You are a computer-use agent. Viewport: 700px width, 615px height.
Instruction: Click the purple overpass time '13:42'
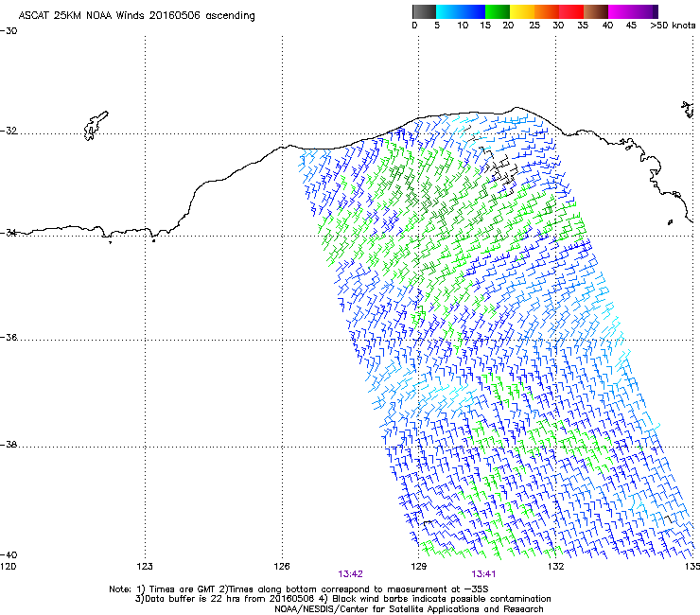point(350,574)
